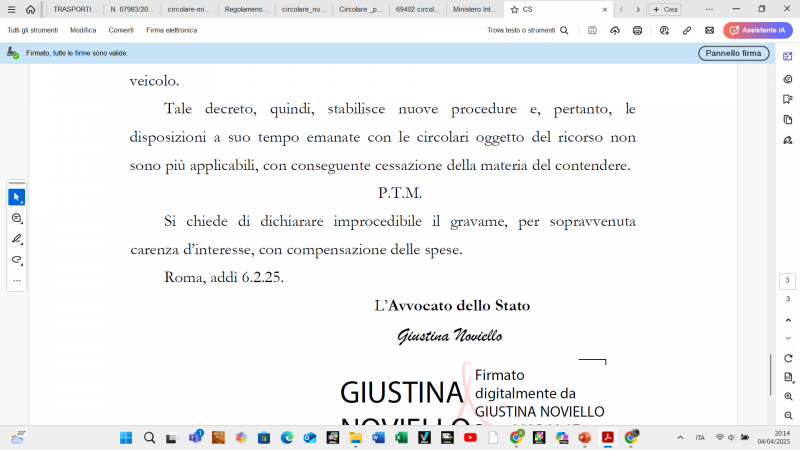
Task: Open the Pannello firma
Action: click(x=733, y=53)
